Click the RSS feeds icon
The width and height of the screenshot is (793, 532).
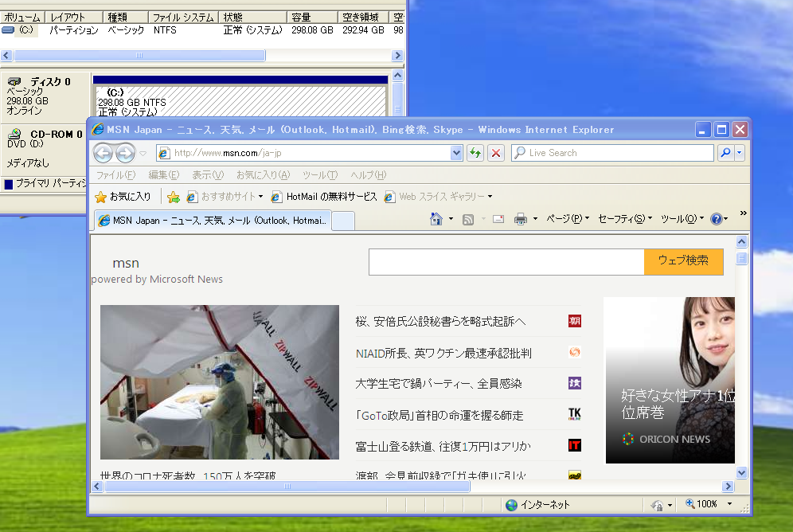click(468, 219)
